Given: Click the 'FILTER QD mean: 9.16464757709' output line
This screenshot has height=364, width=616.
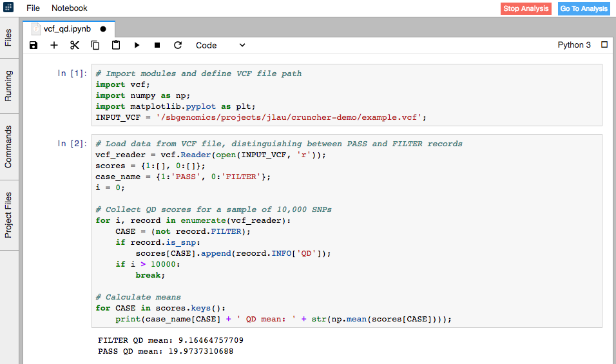Looking at the screenshot, I should tap(171, 340).
